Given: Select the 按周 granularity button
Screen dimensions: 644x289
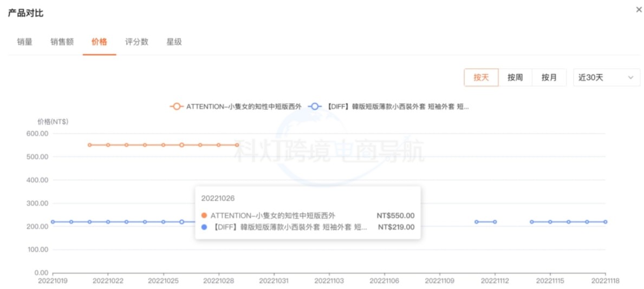Looking at the screenshot, I should pyautogui.click(x=515, y=77).
